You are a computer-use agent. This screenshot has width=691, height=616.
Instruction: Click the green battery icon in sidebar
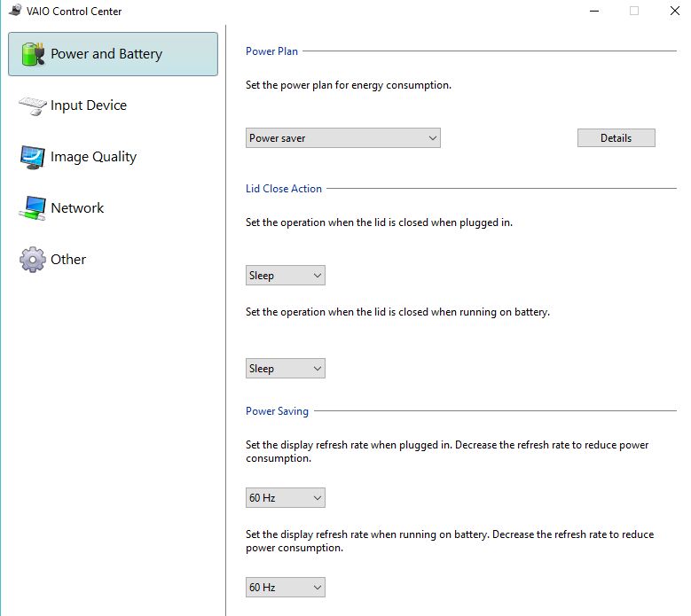click(x=33, y=54)
